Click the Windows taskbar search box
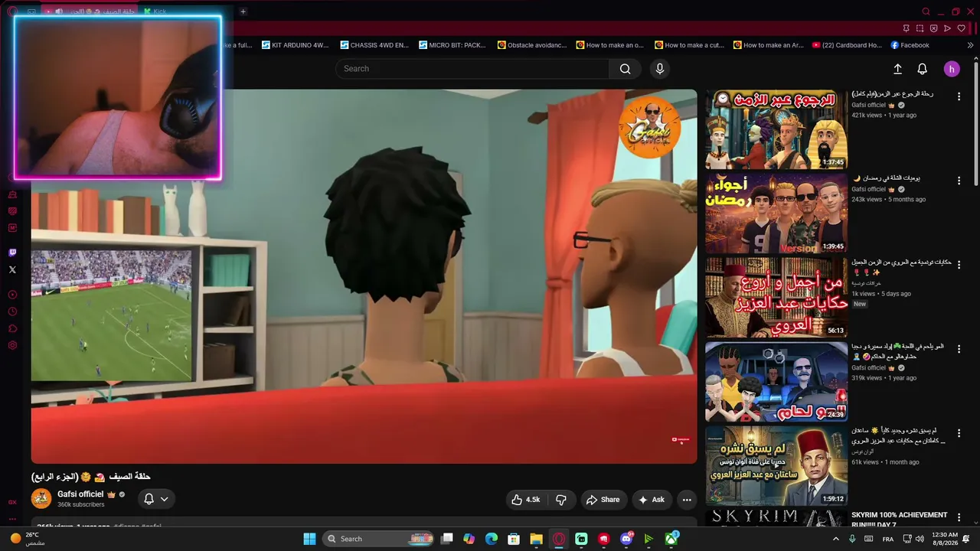This screenshot has width=980, height=551. coord(380,539)
